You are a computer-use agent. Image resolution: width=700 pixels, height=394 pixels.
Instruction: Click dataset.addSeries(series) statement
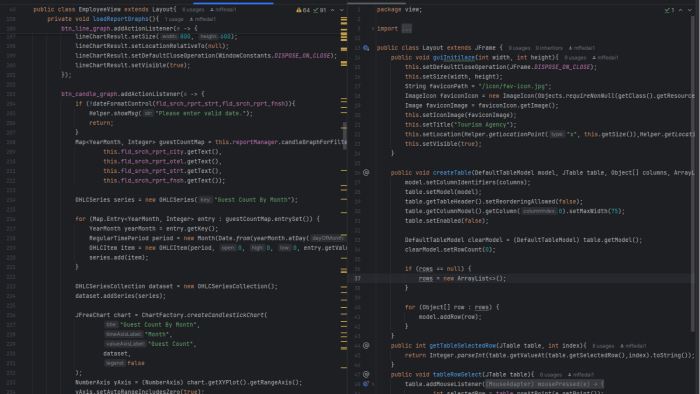[120, 296]
